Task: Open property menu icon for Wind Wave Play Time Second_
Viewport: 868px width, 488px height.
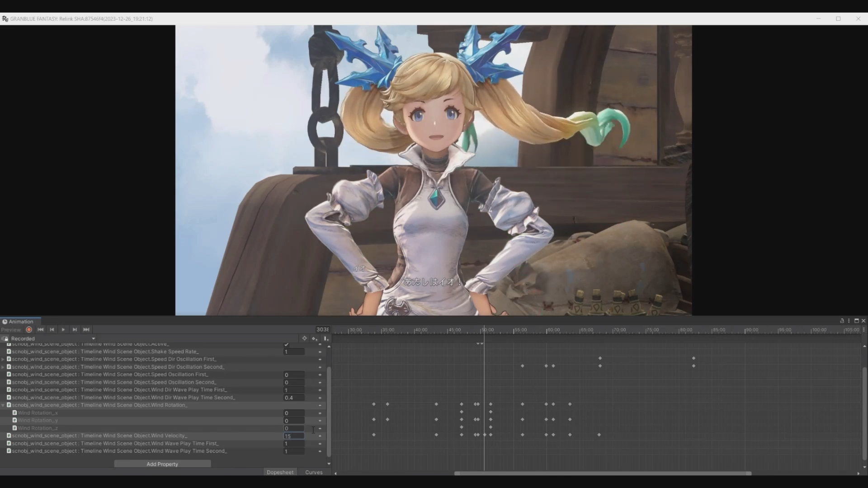Action: 320,451
